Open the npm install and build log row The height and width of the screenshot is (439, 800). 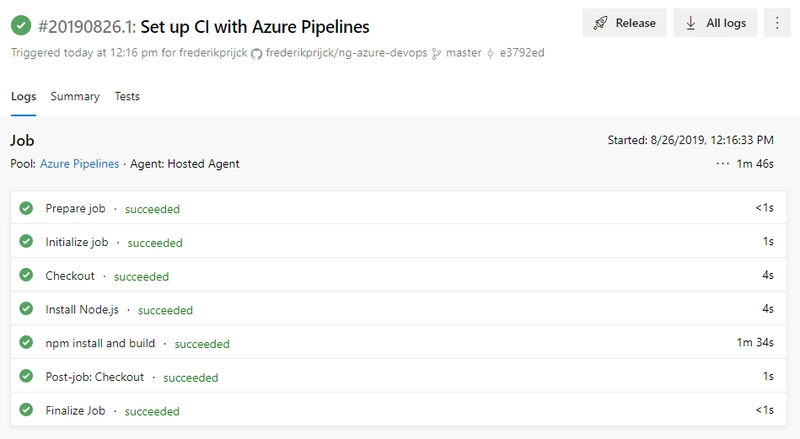click(x=400, y=343)
